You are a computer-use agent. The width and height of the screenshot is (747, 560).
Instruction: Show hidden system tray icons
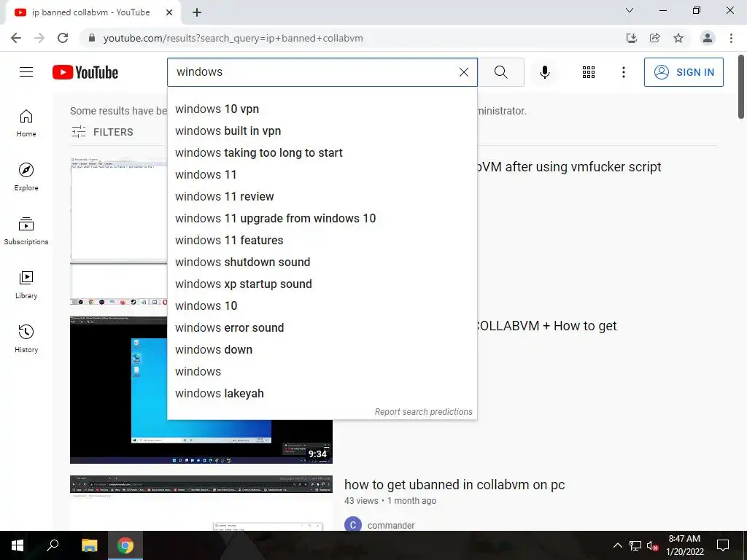(x=617, y=545)
